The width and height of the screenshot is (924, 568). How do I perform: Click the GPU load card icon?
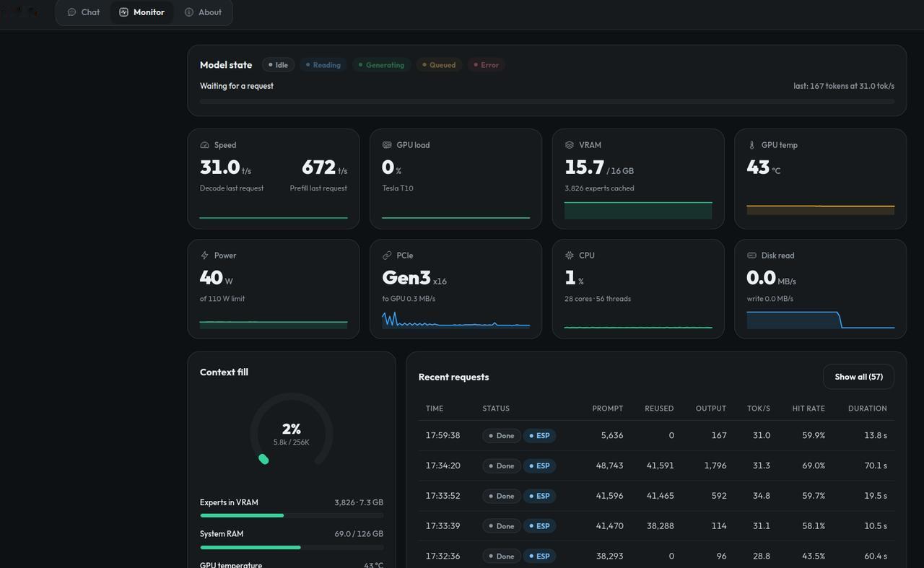[x=387, y=145]
